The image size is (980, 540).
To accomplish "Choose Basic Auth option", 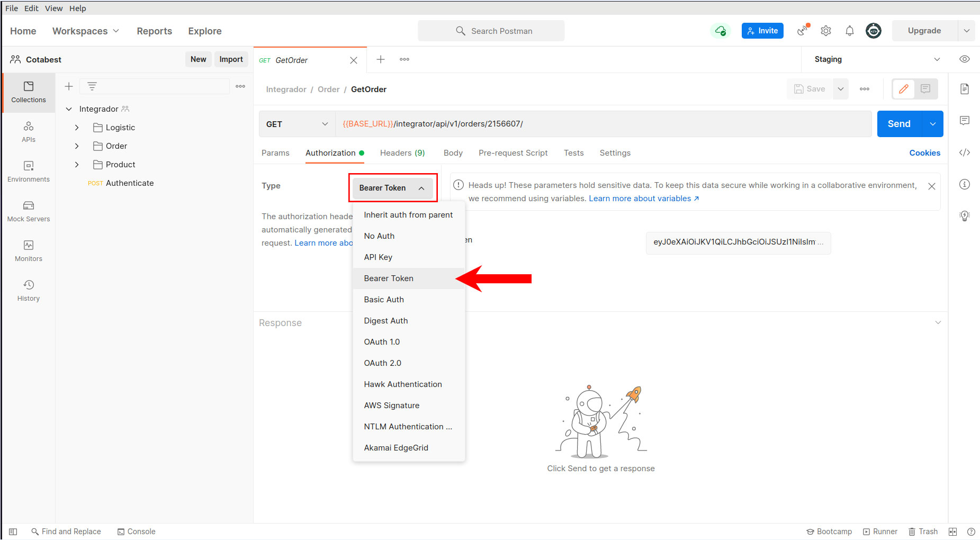I will point(409,300).
